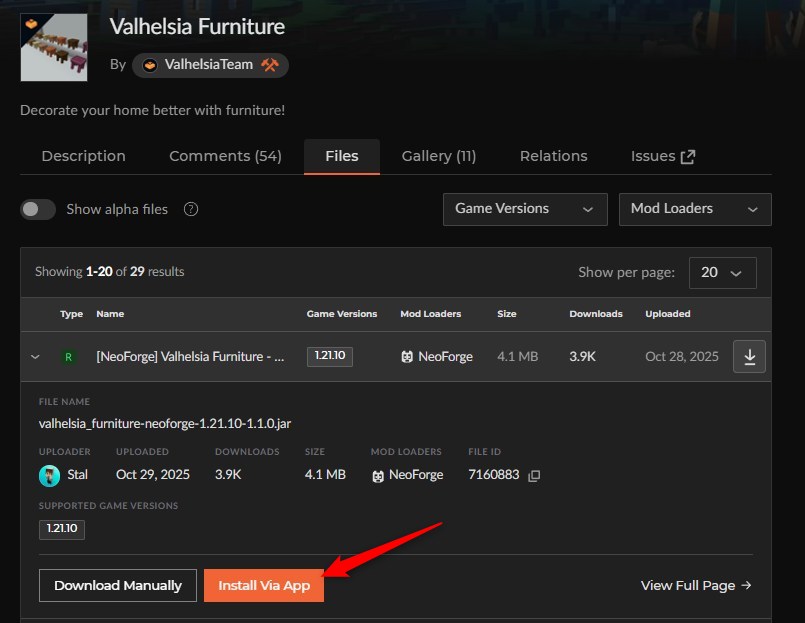
Task: Click the Name column header
Action: pyautogui.click(x=110, y=314)
